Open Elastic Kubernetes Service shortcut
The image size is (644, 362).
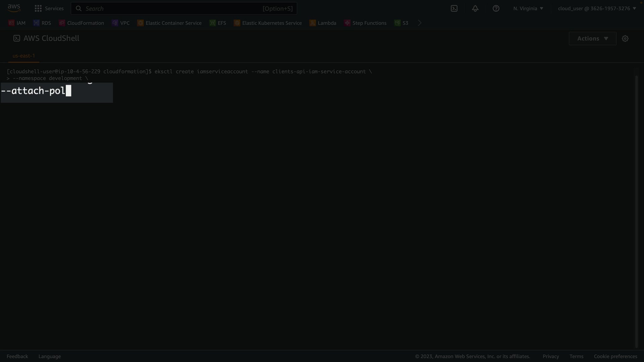pos(268,23)
